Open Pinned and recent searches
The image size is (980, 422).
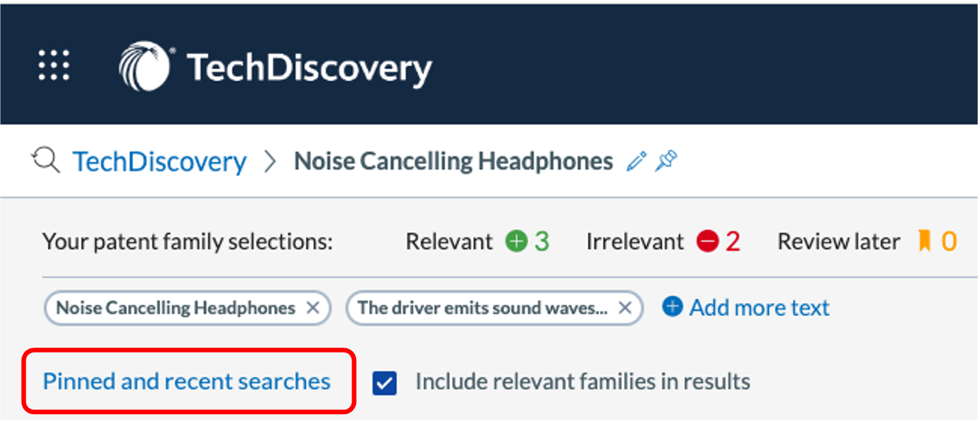tap(187, 381)
